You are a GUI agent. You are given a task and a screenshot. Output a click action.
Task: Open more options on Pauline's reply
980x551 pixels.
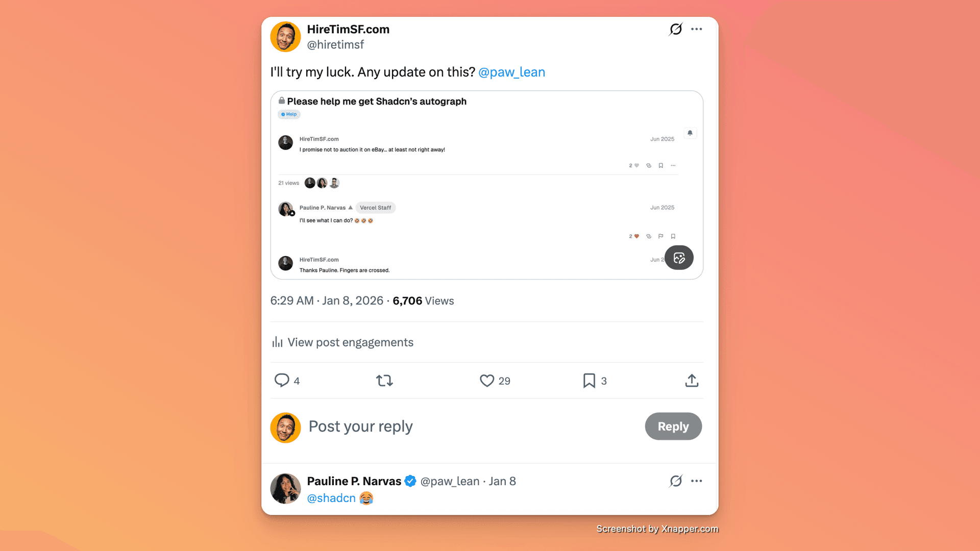click(697, 481)
